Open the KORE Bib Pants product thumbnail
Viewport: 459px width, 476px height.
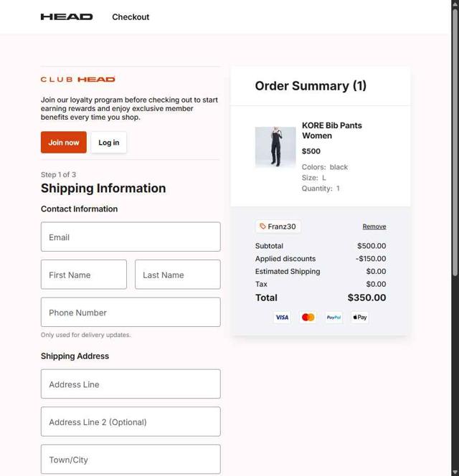(275, 147)
